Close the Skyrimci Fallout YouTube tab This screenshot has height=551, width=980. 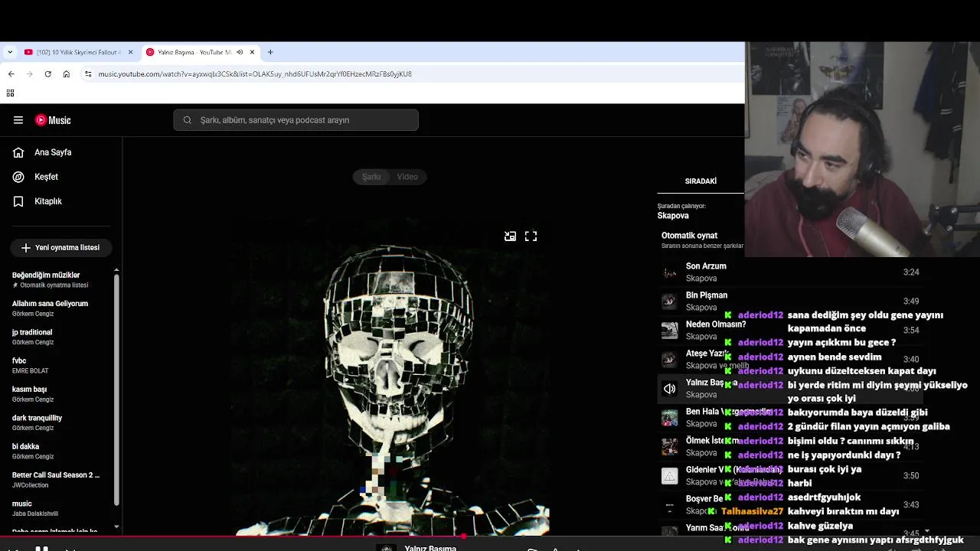130,52
